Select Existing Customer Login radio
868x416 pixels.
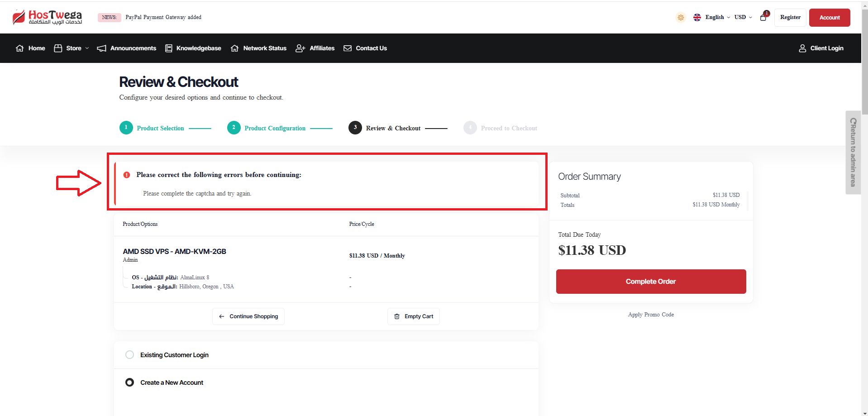click(x=130, y=355)
